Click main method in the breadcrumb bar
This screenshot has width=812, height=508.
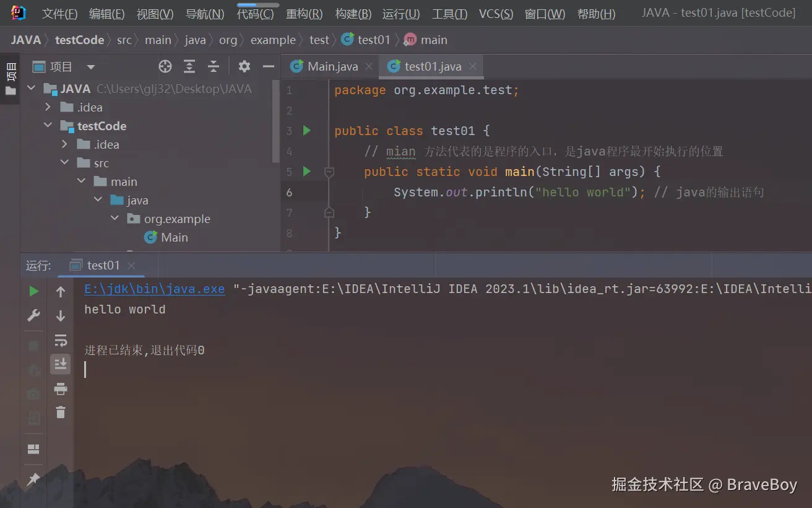coord(426,40)
